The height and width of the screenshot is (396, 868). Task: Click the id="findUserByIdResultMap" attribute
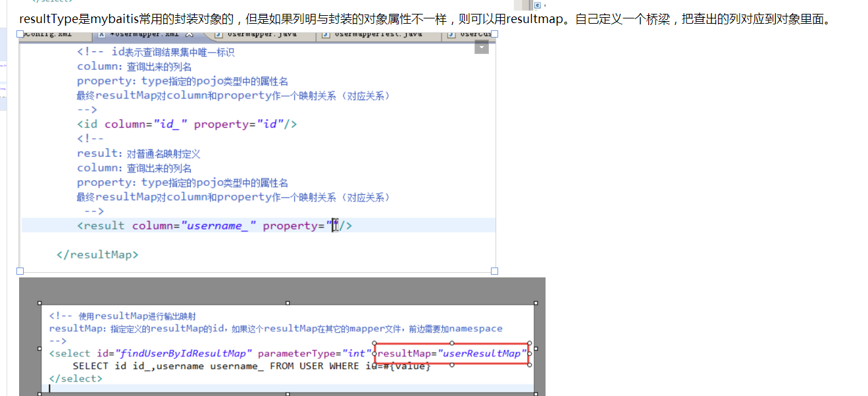coord(174,354)
